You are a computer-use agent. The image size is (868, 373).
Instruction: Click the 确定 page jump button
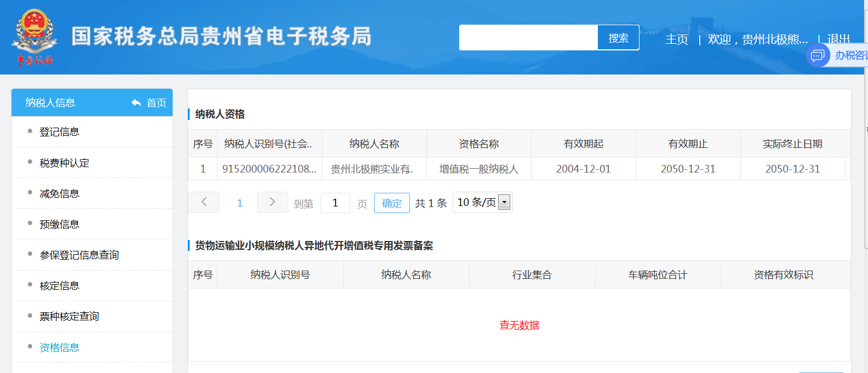(x=392, y=203)
